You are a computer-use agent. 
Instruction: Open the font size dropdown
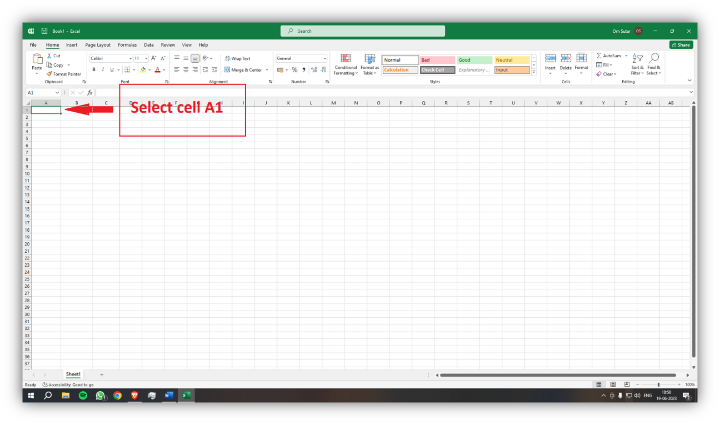click(x=146, y=58)
